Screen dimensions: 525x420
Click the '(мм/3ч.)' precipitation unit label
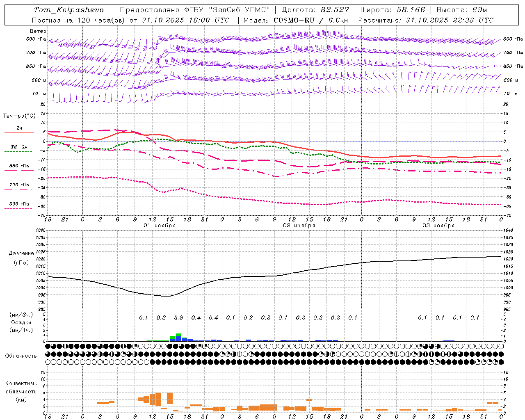21,315
